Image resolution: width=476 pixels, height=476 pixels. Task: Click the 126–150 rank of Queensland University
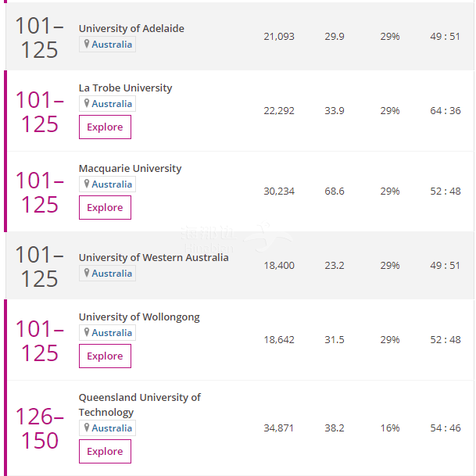coord(39,428)
